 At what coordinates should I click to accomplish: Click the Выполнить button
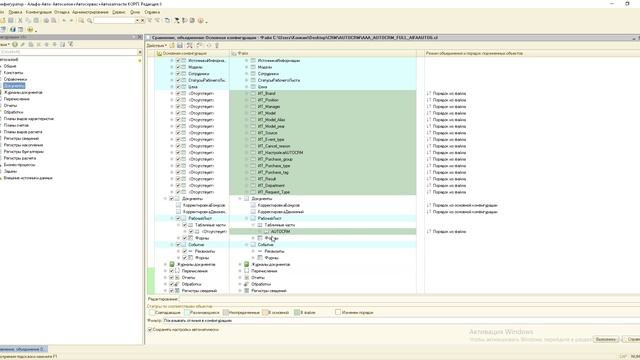coord(606,339)
